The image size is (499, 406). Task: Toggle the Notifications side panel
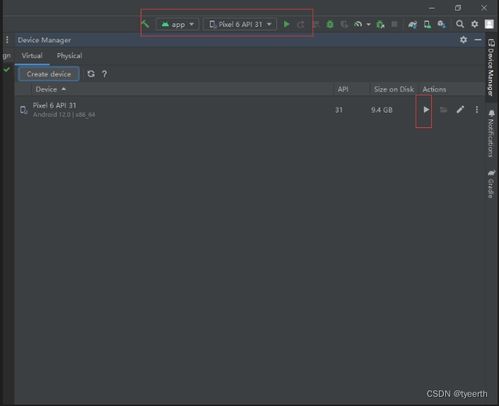click(x=491, y=134)
